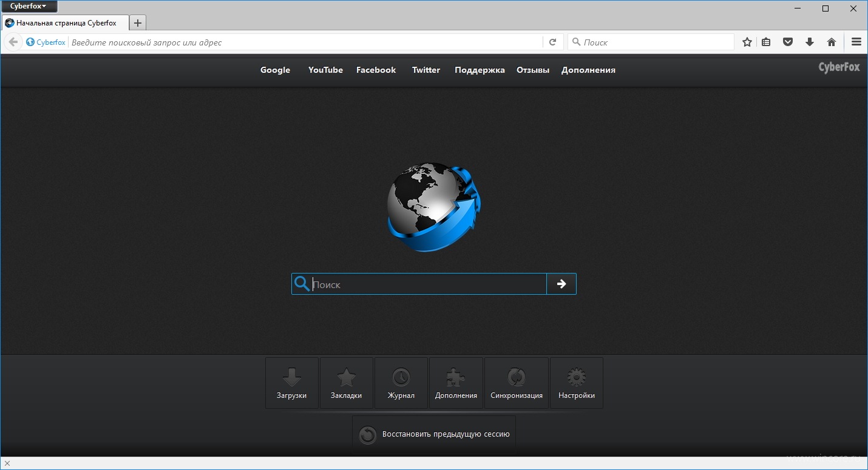Screen dimensions: 868x470
Task: Open the Поддержка link
Action: click(480, 70)
